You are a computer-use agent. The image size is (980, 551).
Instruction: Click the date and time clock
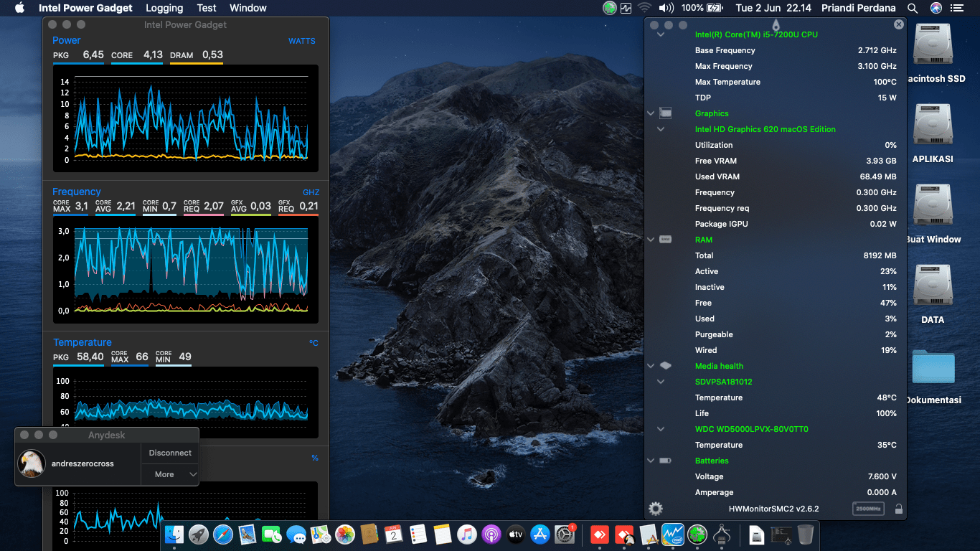(x=774, y=8)
